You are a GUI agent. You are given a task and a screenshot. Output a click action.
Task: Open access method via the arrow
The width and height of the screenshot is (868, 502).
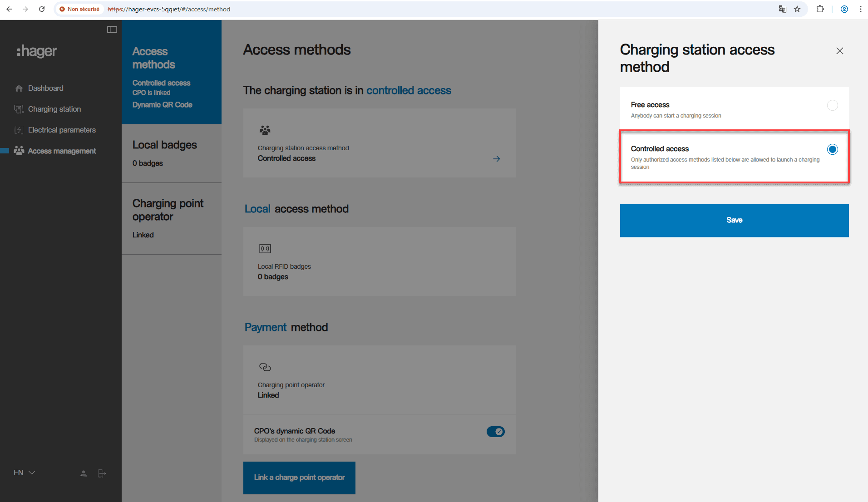point(497,159)
